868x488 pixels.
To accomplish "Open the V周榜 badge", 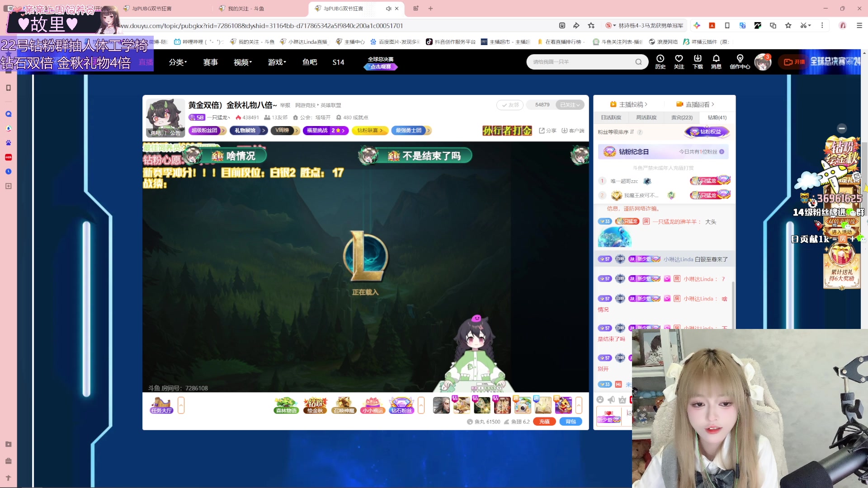I will pos(285,131).
